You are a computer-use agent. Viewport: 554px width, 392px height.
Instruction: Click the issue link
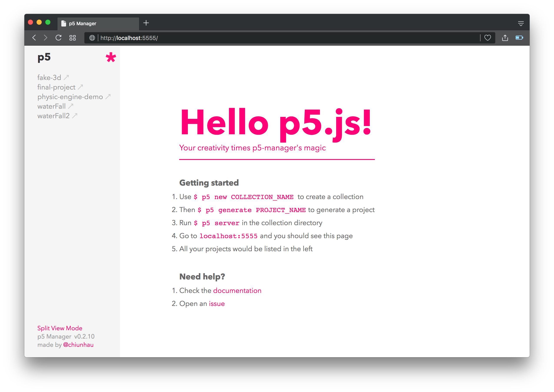pos(217,303)
